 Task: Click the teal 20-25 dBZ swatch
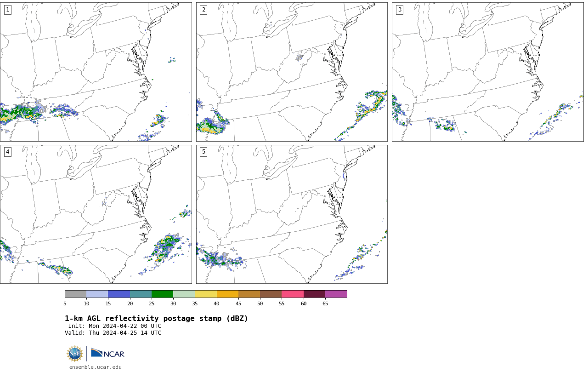[x=141, y=294]
